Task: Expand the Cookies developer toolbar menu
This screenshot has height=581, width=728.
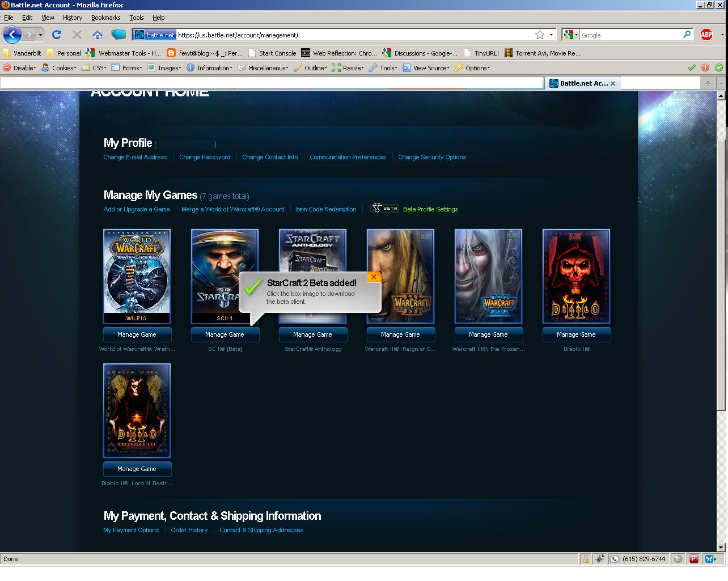Action: [59, 68]
